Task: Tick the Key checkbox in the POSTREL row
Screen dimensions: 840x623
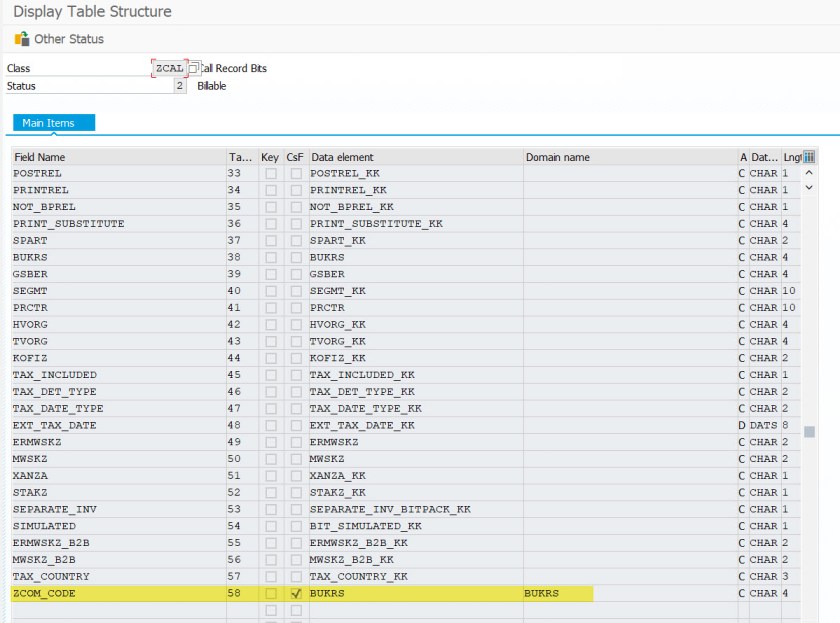Action: [270, 174]
